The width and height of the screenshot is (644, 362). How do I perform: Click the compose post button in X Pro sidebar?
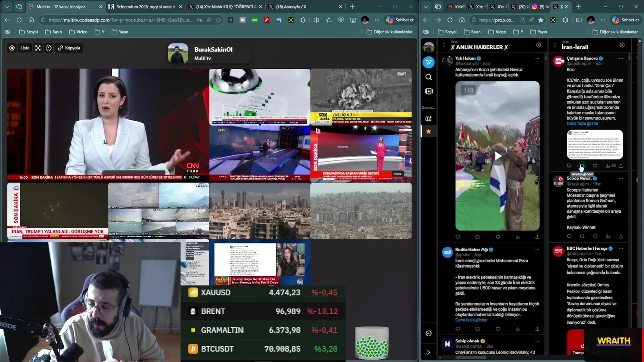[x=428, y=62]
